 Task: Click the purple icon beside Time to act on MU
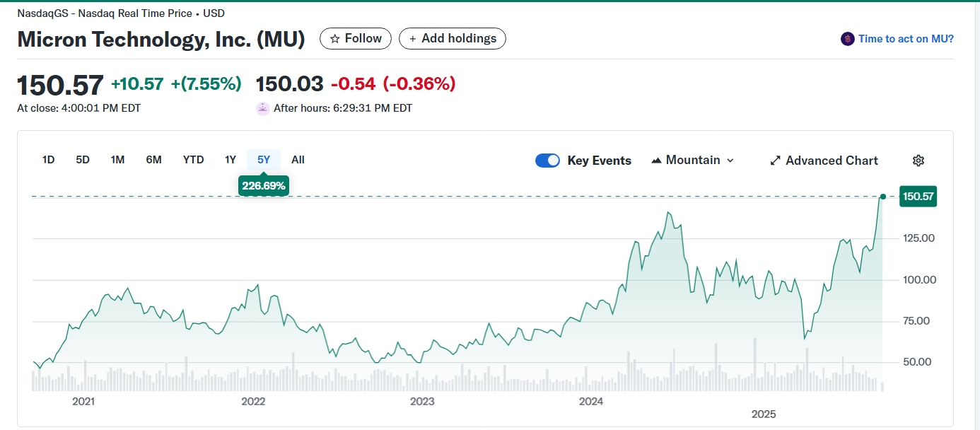[847, 39]
